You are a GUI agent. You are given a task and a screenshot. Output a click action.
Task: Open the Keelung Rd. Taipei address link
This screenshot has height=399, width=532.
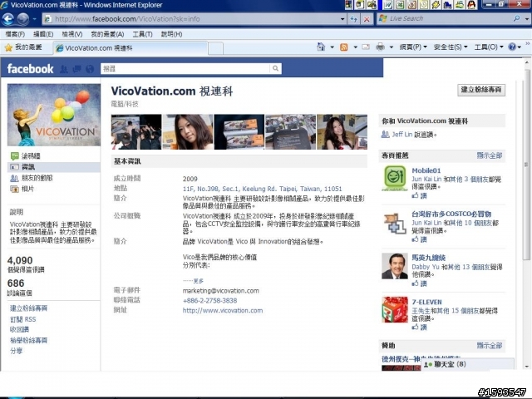click(x=263, y=189)
